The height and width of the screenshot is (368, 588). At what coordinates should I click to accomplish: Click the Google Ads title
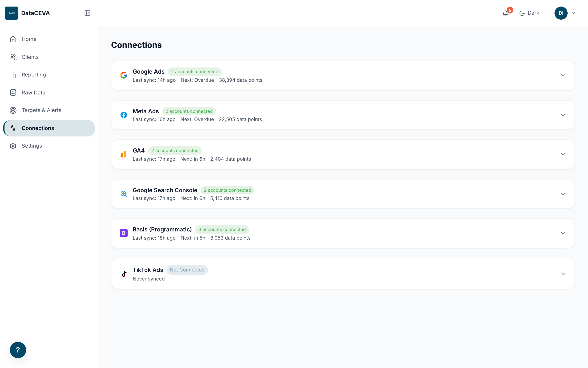[148, 72]
